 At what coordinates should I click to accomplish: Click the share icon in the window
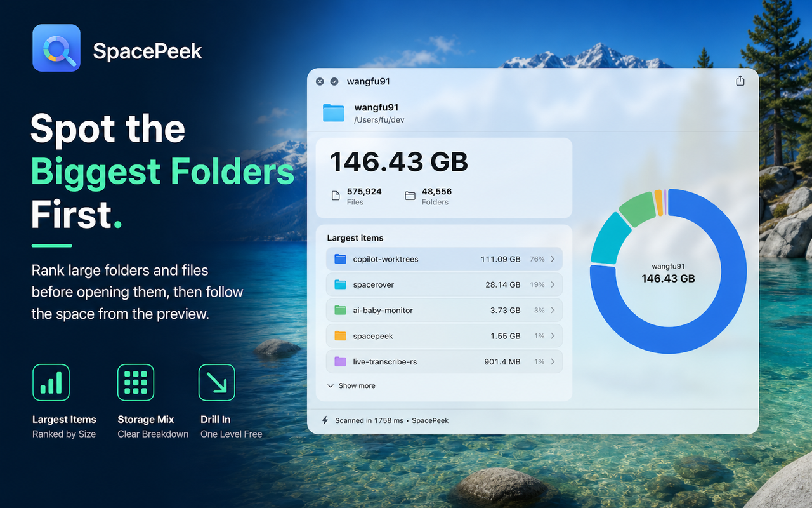tap(740, 81)
